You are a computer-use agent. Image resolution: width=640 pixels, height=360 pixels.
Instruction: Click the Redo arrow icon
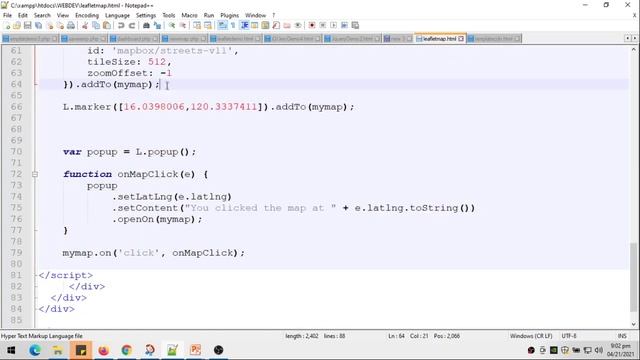point(132,25)
